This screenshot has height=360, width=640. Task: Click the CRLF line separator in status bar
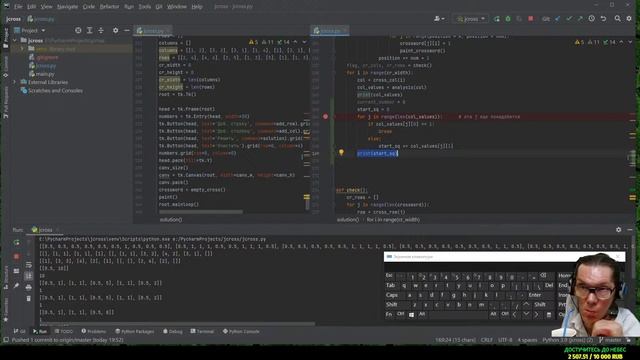(x=487, y=340)
